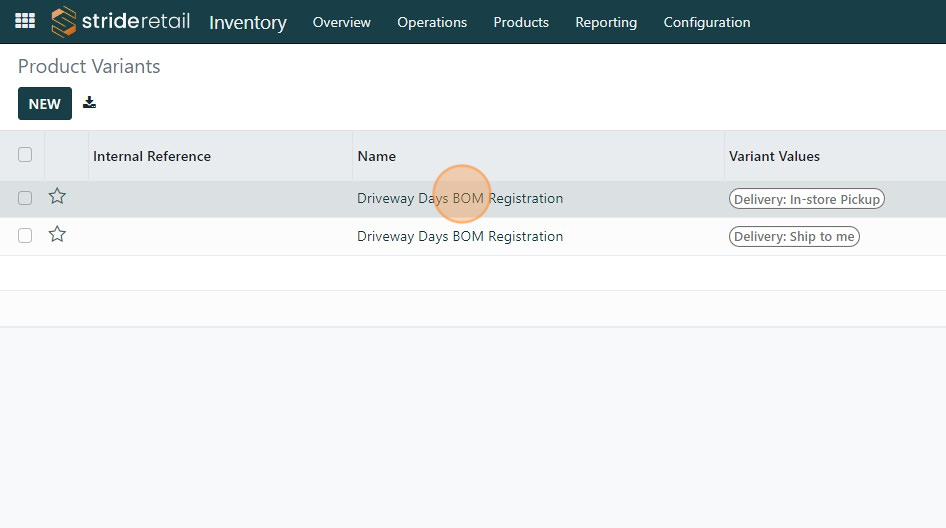Click the download/export records icon

point(90,103)
